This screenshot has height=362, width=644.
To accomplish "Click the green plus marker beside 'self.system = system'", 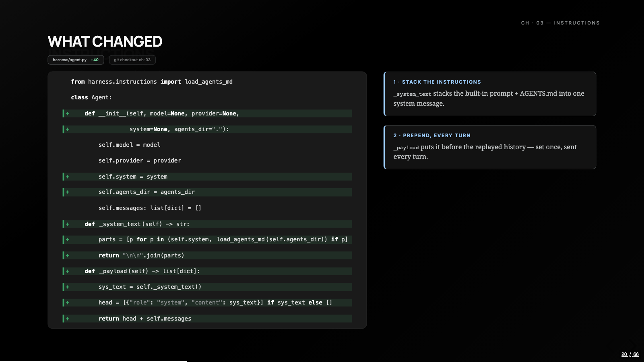I will point(67,177).
